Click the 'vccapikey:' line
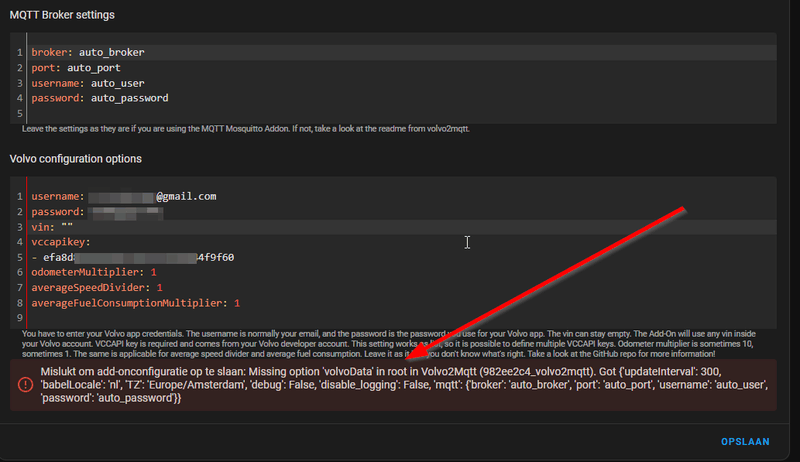The height and width of the screenshot is (462, 800). point(61,242)
